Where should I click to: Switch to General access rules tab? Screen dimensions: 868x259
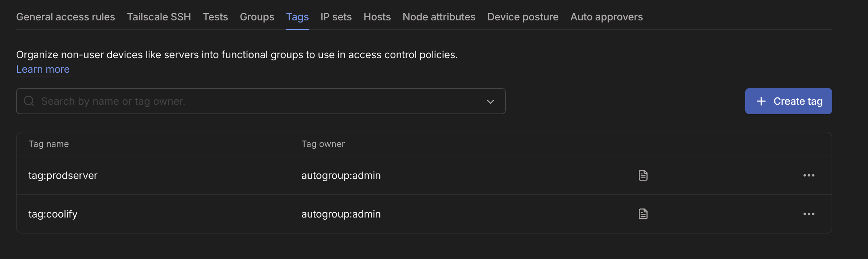66,17
